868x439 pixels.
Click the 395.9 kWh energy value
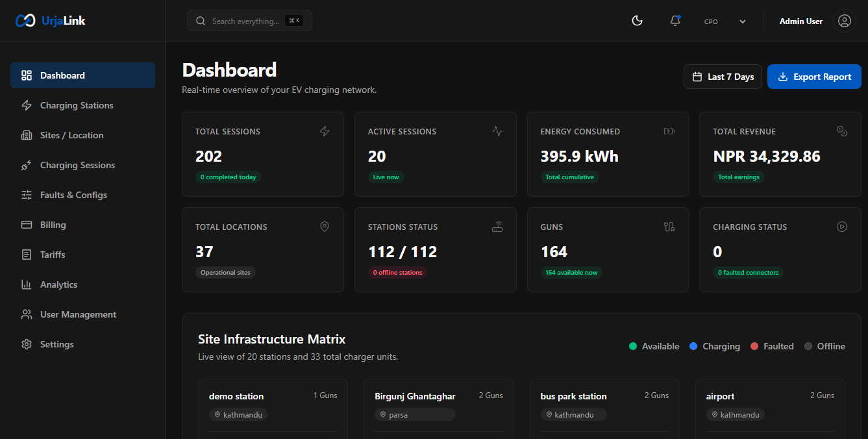click(579, 157)
